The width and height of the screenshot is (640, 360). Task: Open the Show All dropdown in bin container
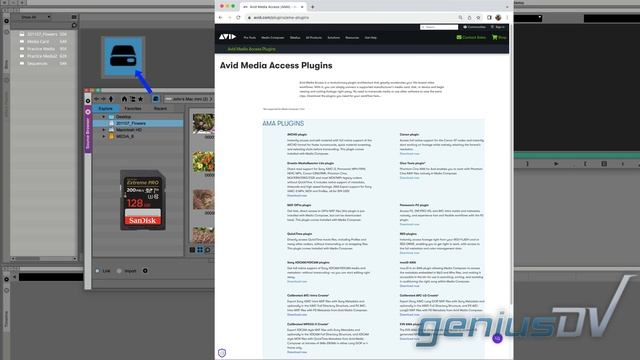pos(36,17)
